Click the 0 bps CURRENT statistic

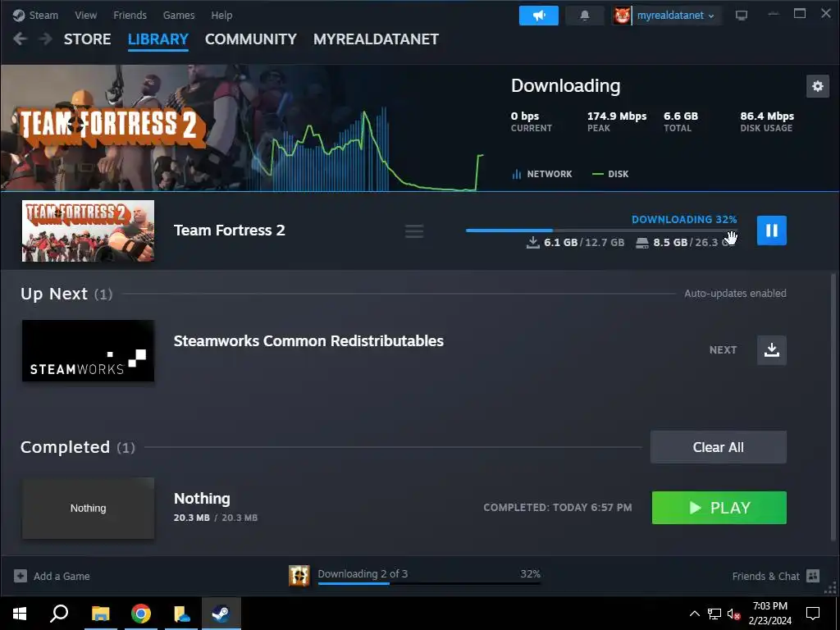point(531,121)
